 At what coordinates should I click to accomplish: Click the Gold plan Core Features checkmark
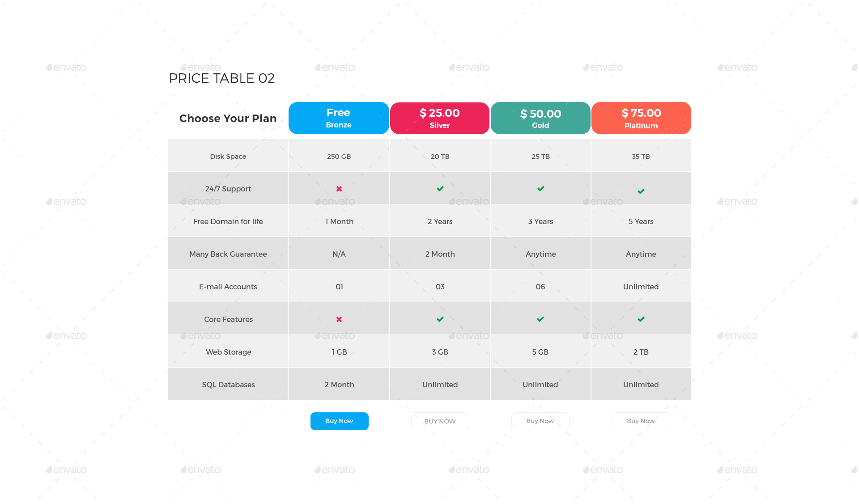click(540, 319)
